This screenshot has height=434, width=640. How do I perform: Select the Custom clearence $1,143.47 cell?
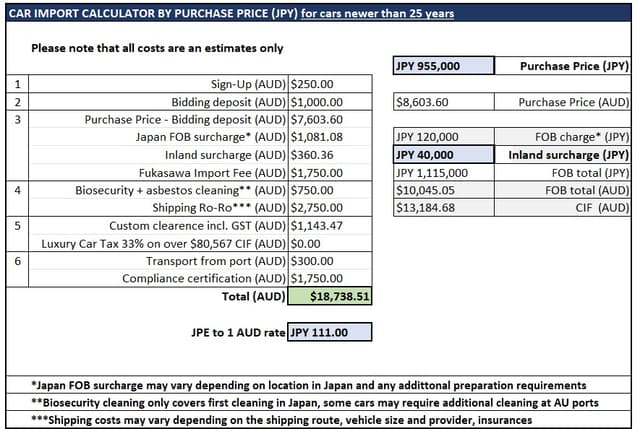[x=330, y=226]
